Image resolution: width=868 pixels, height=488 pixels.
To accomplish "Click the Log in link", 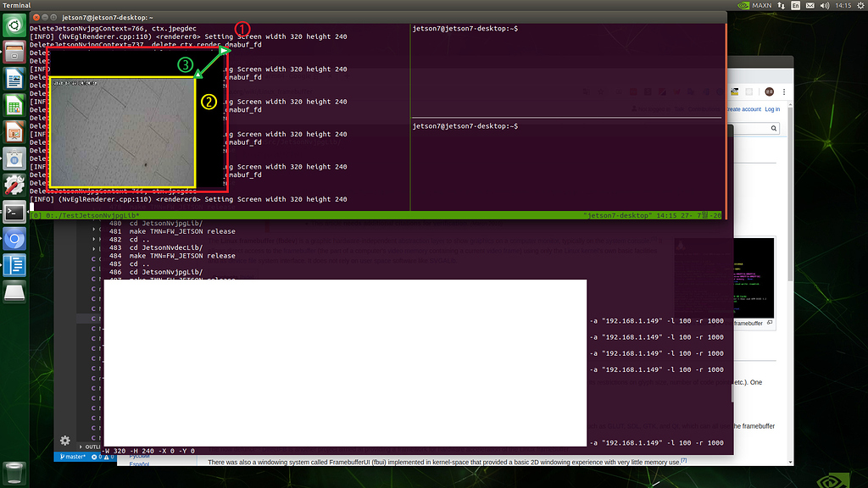I will pos(772,108).
